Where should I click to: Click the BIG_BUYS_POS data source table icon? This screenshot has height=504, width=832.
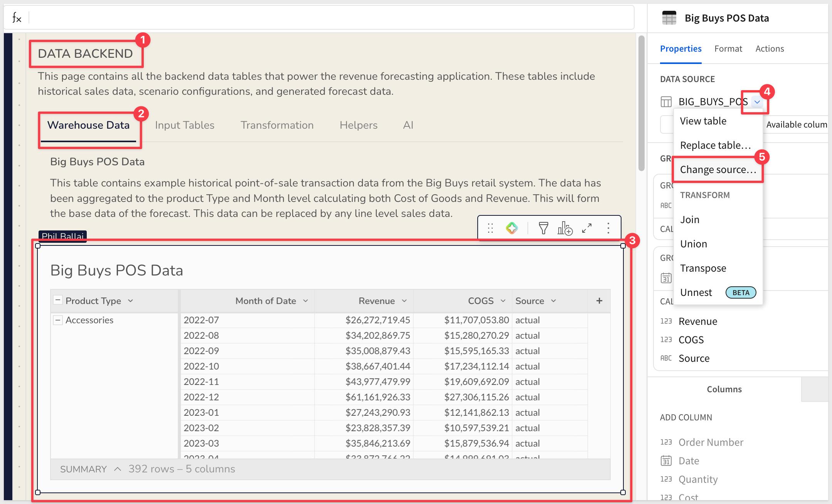tap(666, 102)
